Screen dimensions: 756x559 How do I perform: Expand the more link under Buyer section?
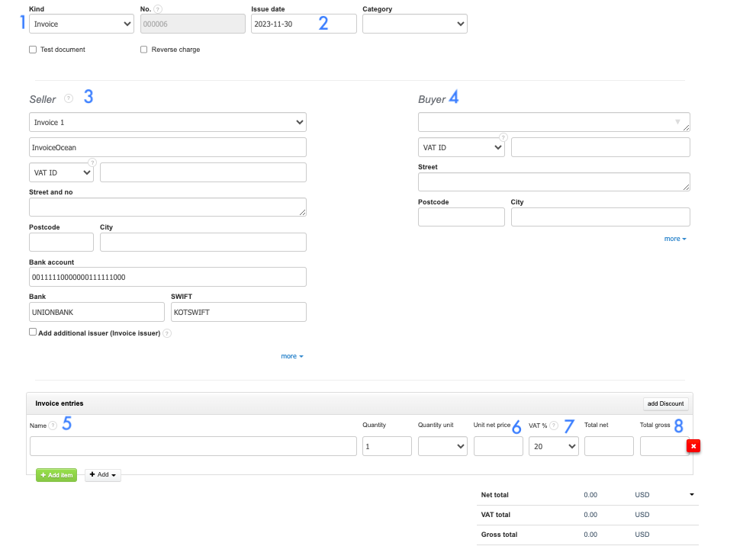(x=674, y=239)
